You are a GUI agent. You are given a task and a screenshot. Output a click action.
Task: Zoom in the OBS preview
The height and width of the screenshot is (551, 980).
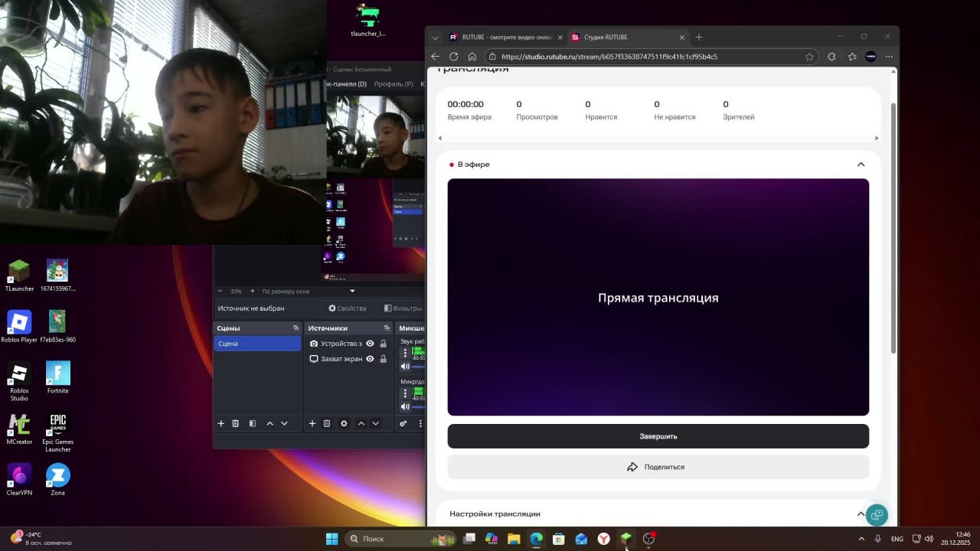tap(253, 291)
